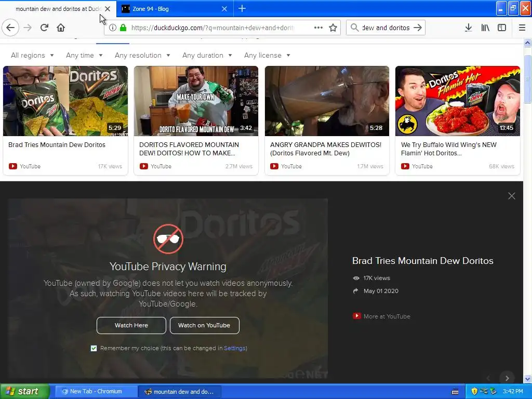
Task: Switch to New Tab - Chromium taskbar window
Action: (x=96, y=391)
